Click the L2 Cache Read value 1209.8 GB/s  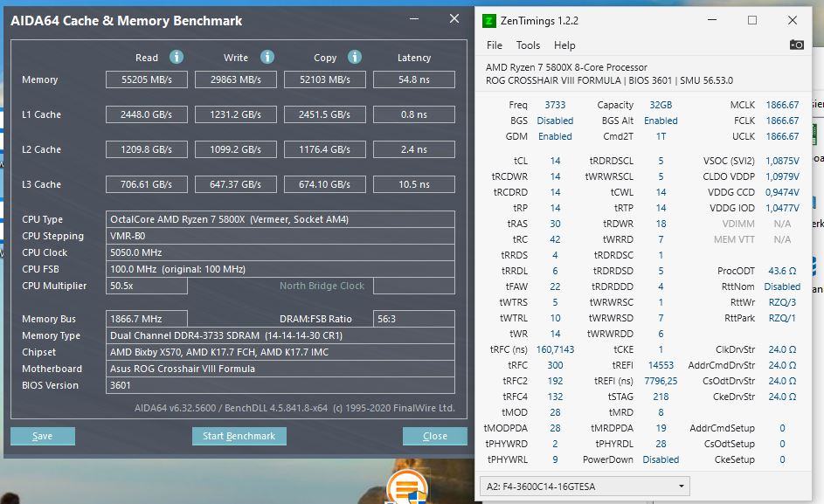pyautogui.click(x=147, y=149)
